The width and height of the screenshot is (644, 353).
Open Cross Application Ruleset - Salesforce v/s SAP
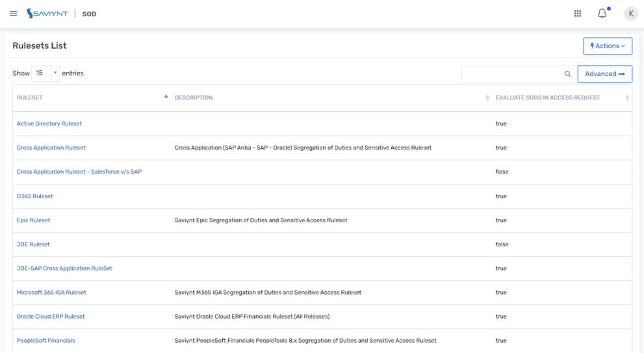coord(79,172)
